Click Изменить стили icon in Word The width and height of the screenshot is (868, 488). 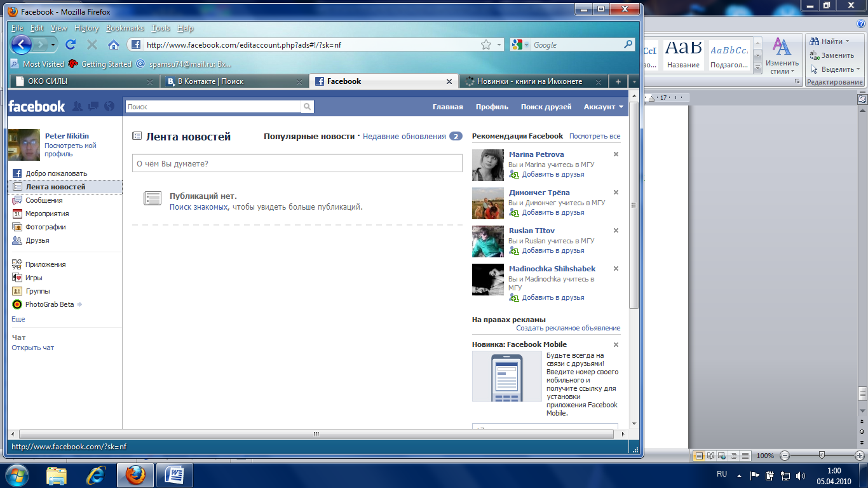coord(782,56)
